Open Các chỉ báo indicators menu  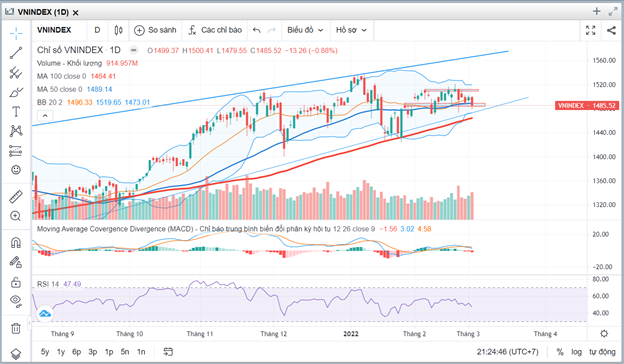click(215, 30)
